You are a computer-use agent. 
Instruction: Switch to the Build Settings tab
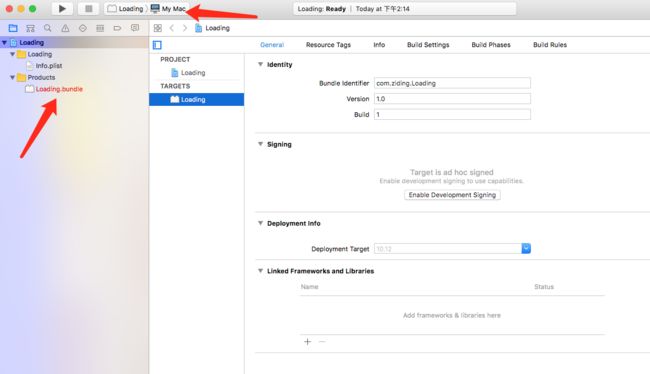428,45
